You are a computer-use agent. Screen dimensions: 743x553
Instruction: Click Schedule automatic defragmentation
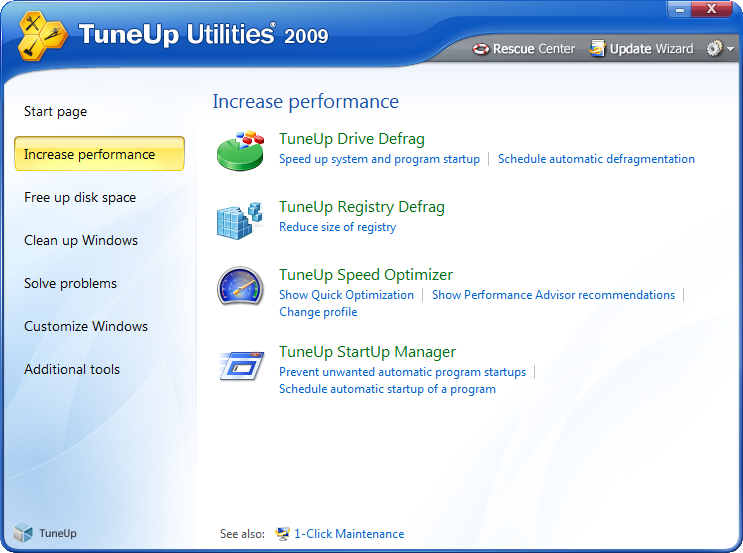596,159
